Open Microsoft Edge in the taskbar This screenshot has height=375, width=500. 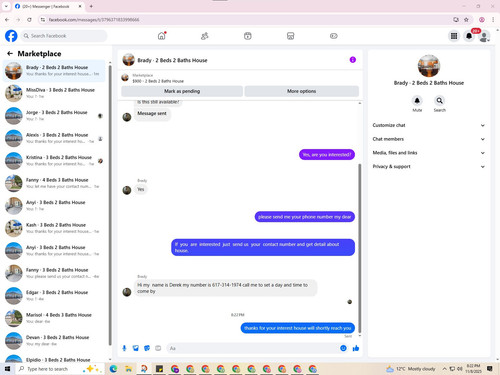coord(113,369)
